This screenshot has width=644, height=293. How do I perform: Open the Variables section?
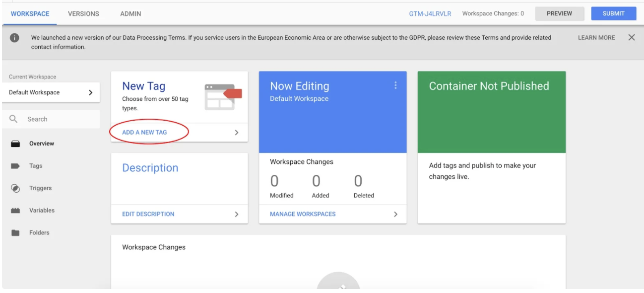pyautogui.click(x=42, y=211)
